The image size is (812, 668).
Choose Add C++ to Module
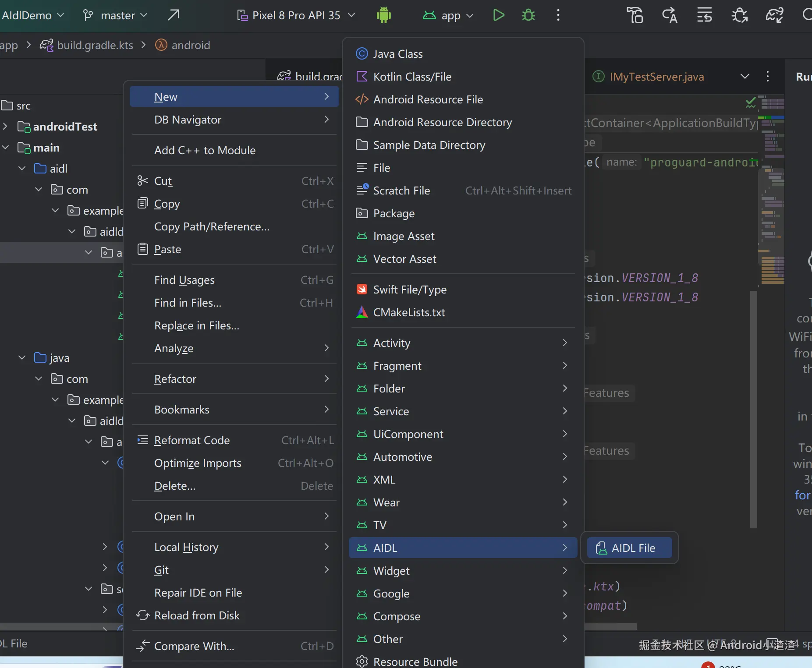[234, 150]
